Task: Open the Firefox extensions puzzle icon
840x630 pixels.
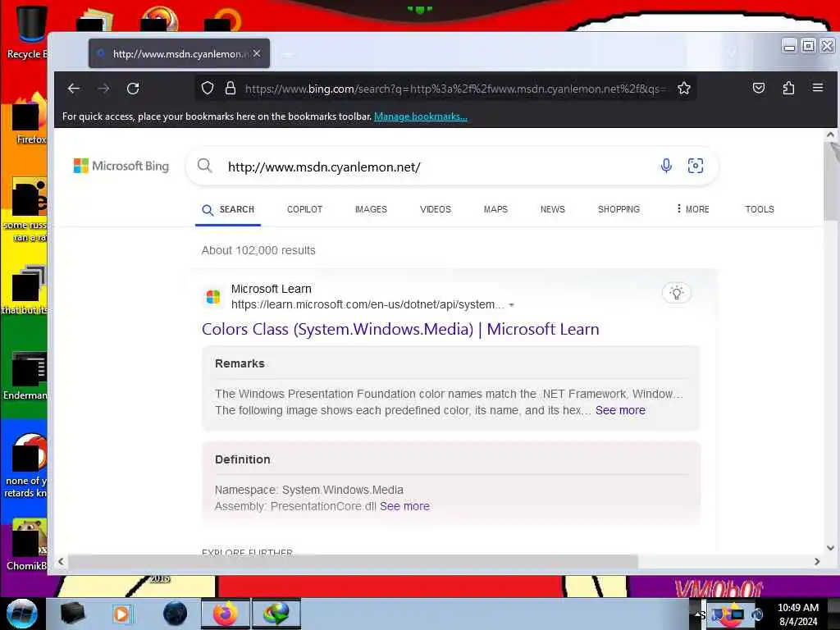Action: (788, 88)
